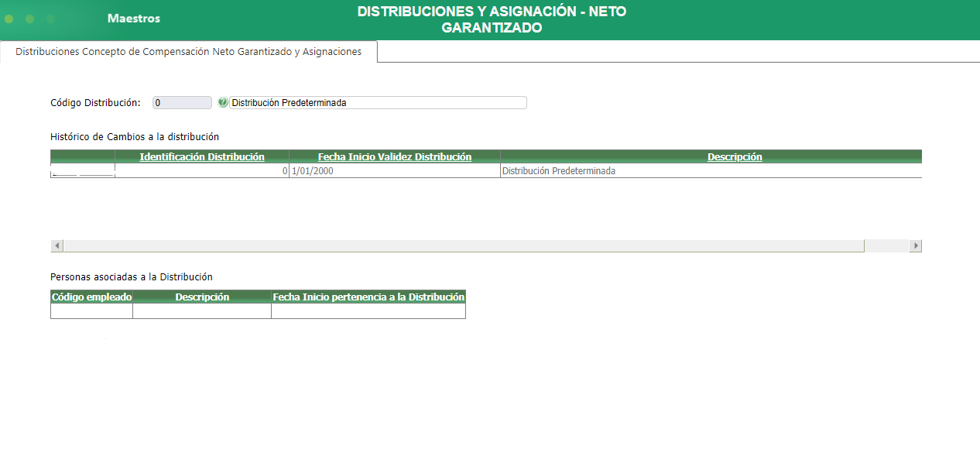Sort by the Descripción column header

point(735,156)
